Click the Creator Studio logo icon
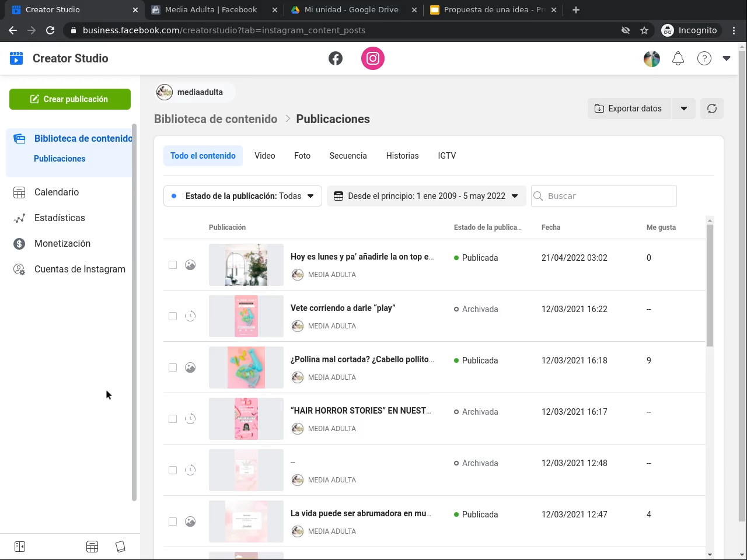 pyautogui.click(x=16, y=58)
